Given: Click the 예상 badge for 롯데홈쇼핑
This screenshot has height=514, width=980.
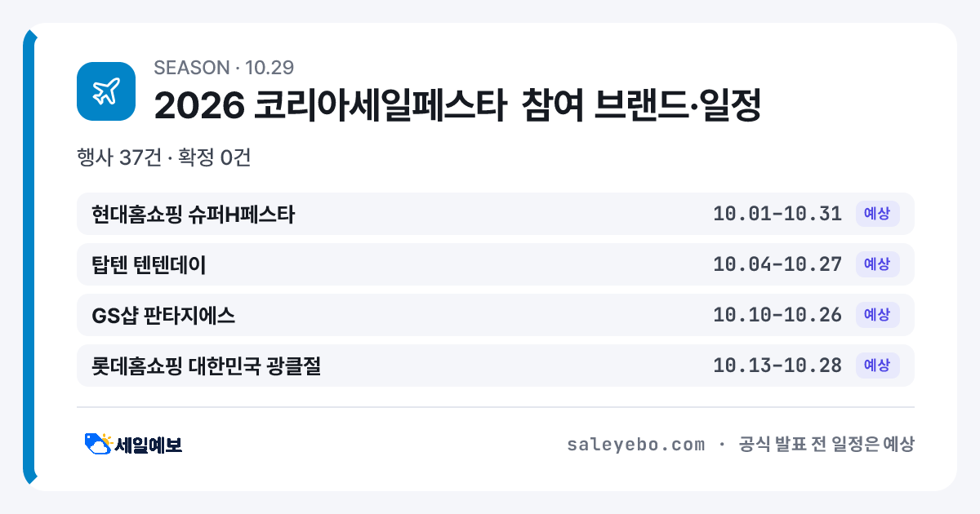Looking at the screenshot, I should [x=877, y=366].
